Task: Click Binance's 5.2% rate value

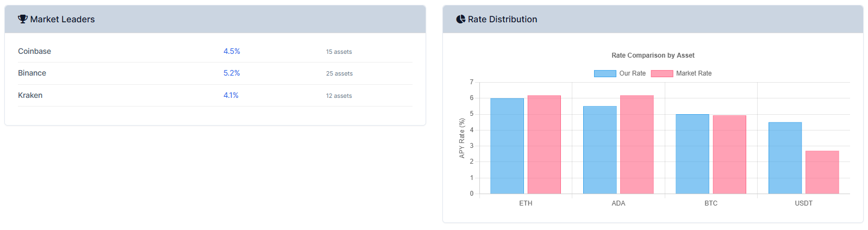Action: pos(232,73)
